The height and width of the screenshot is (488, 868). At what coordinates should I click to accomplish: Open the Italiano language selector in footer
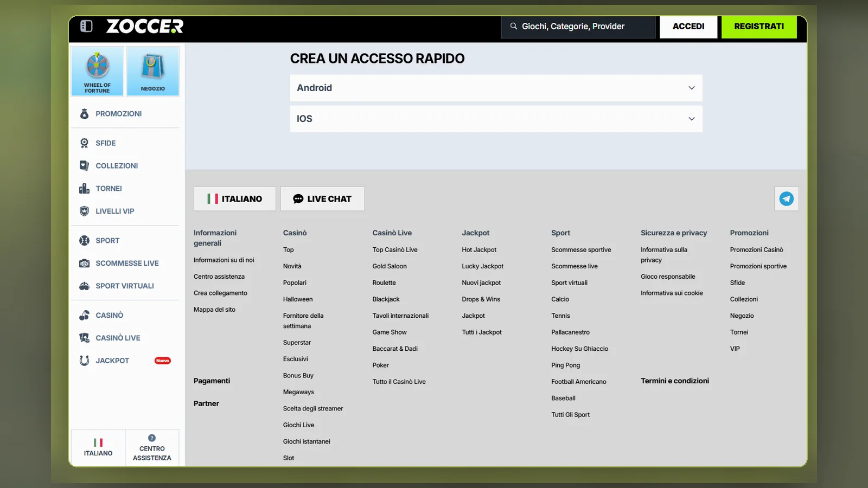point(234,199)
